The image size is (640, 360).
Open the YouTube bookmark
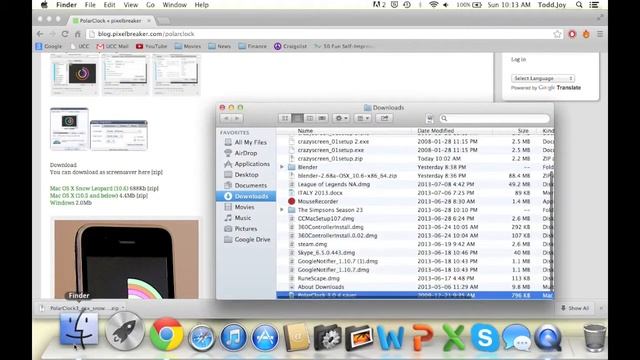151,46
